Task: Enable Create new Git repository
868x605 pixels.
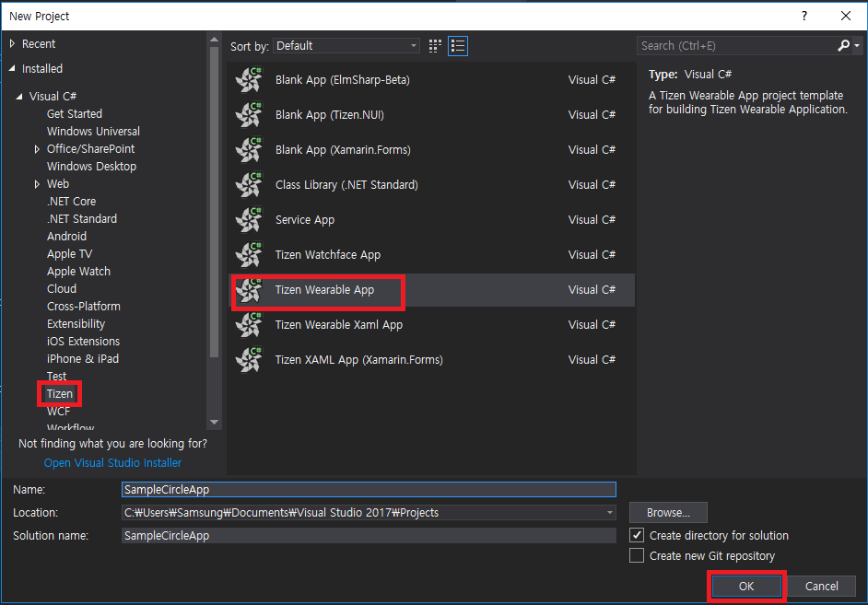Action: pyautogui.click(x=636, y=555)
